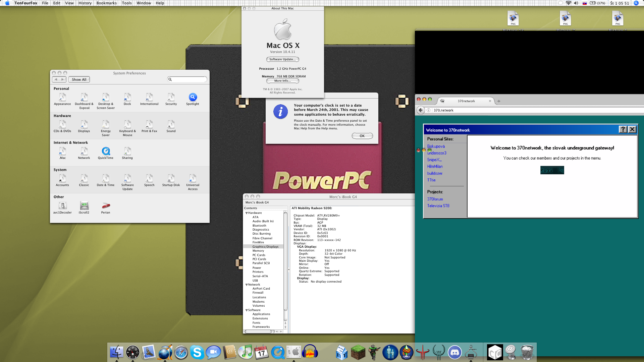The image size is (644, 362).
Task: Open Keyboard & Mouse preference pane
Action: point(127,128)
